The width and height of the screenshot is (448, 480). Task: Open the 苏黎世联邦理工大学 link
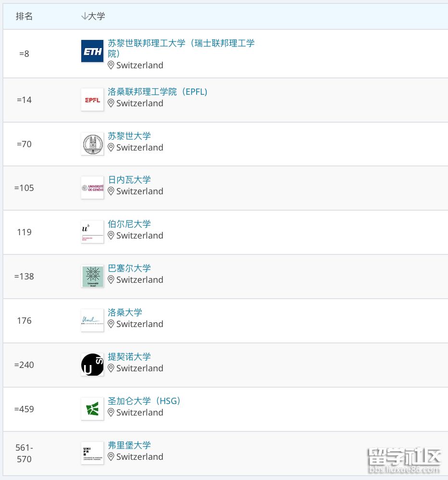tap(181, 43)
